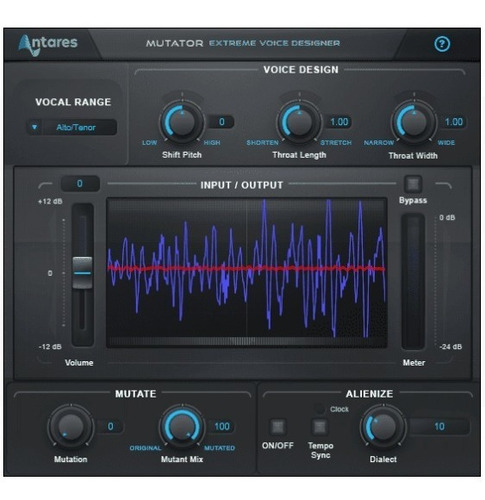Click the -12 dB volume scale label

[50, 347]
